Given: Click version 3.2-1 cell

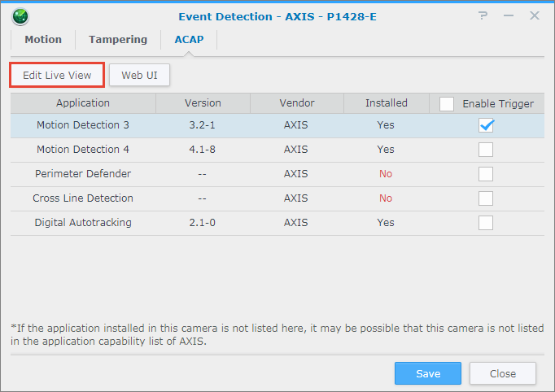Looking at the screenshot, I should click(x=202, y=125).
